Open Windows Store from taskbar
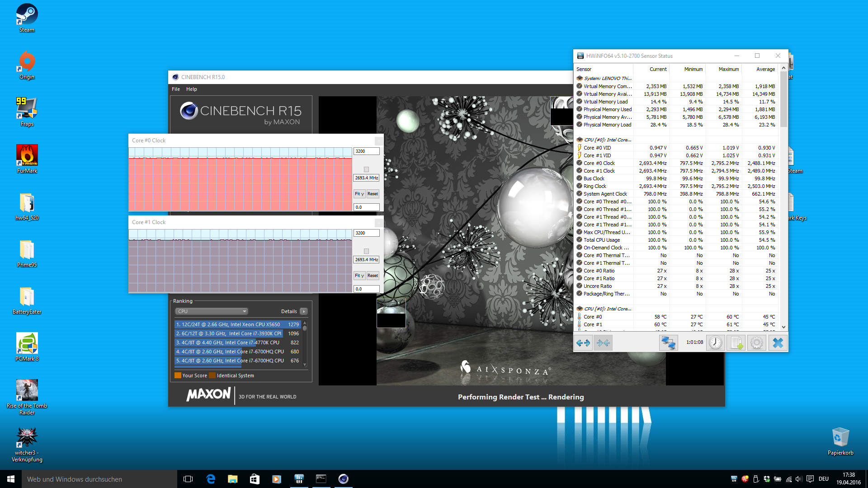Screen dimensions: 868x488 tap(255, 479)
